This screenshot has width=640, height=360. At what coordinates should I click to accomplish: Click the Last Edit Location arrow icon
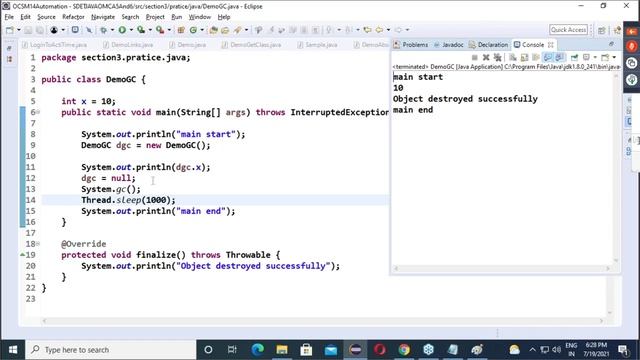point(367,30)
